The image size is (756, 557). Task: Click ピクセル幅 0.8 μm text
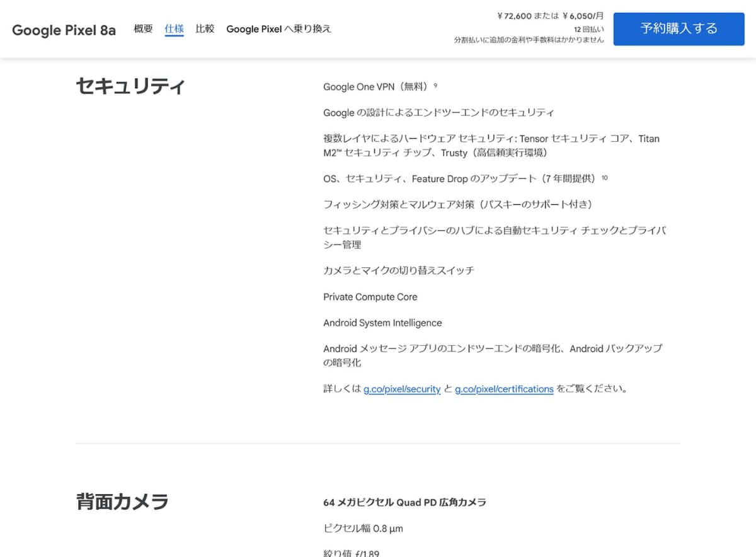[x=363, y=529]
